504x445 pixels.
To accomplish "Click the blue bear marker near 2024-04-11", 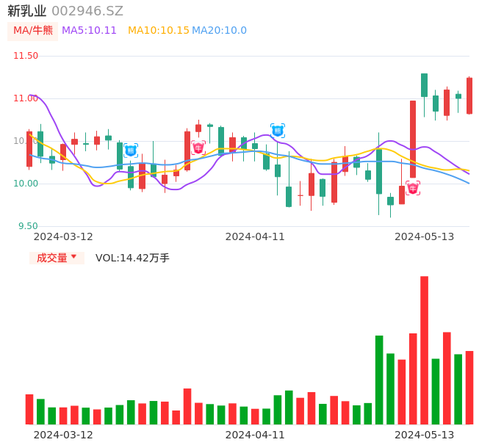I will (278, 131).
